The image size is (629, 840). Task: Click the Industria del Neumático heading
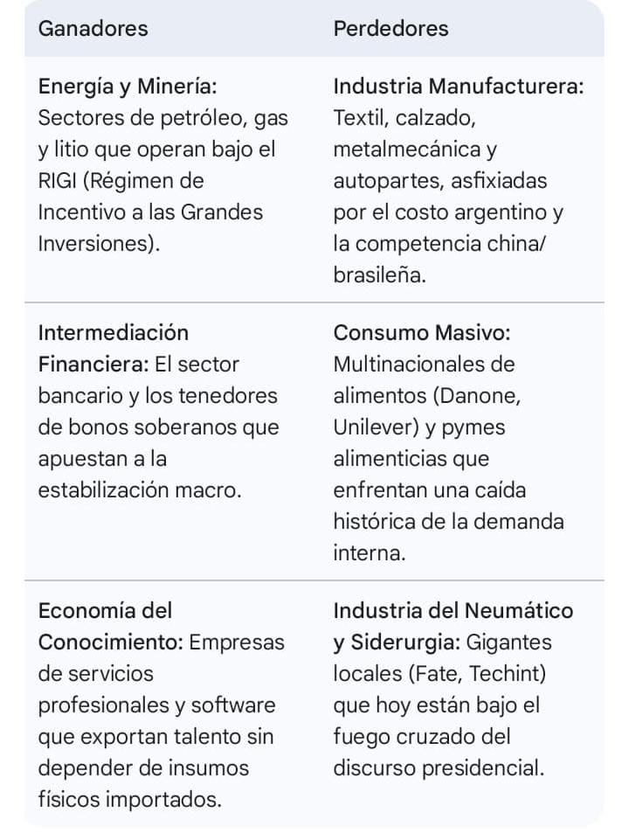pos(453,610)
